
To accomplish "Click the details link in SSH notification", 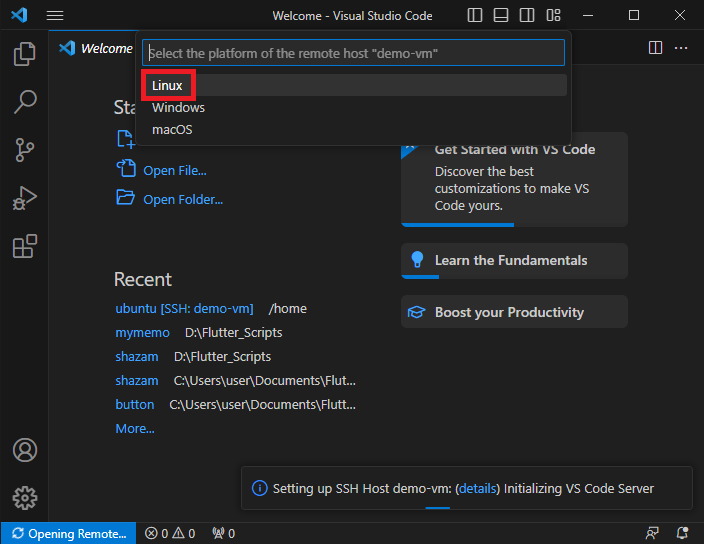I will coord(477,488).
